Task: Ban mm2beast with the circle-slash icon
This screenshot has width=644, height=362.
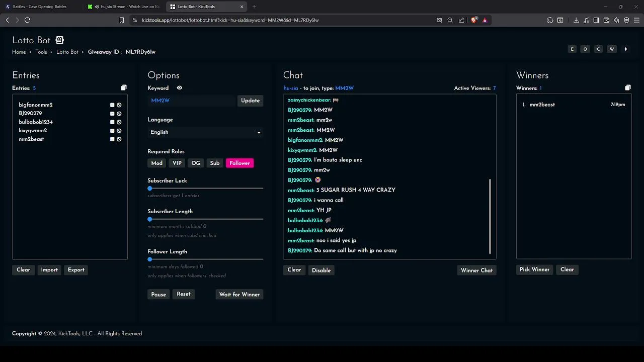Action: coord(119,139)
